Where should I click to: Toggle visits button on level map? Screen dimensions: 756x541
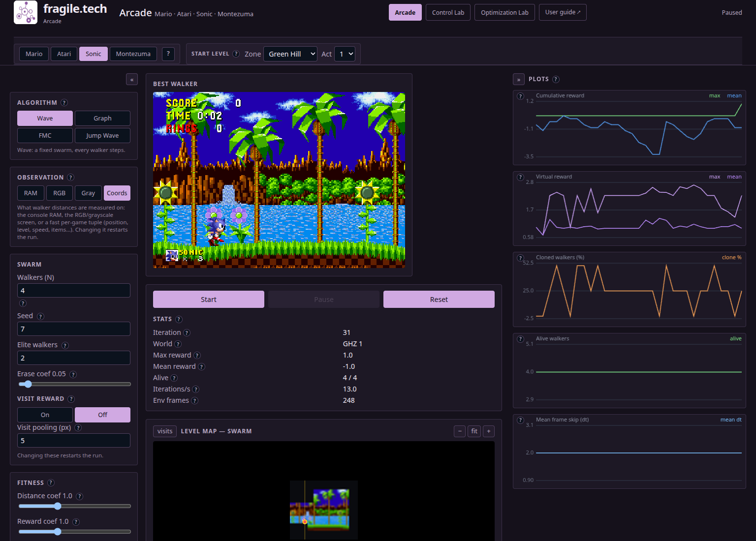(x=165, y=431)
